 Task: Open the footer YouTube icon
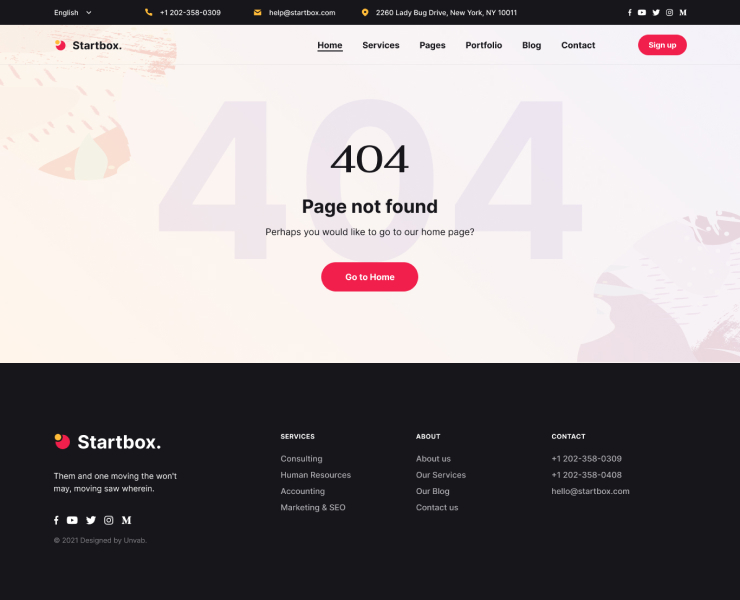click(72, 520)
